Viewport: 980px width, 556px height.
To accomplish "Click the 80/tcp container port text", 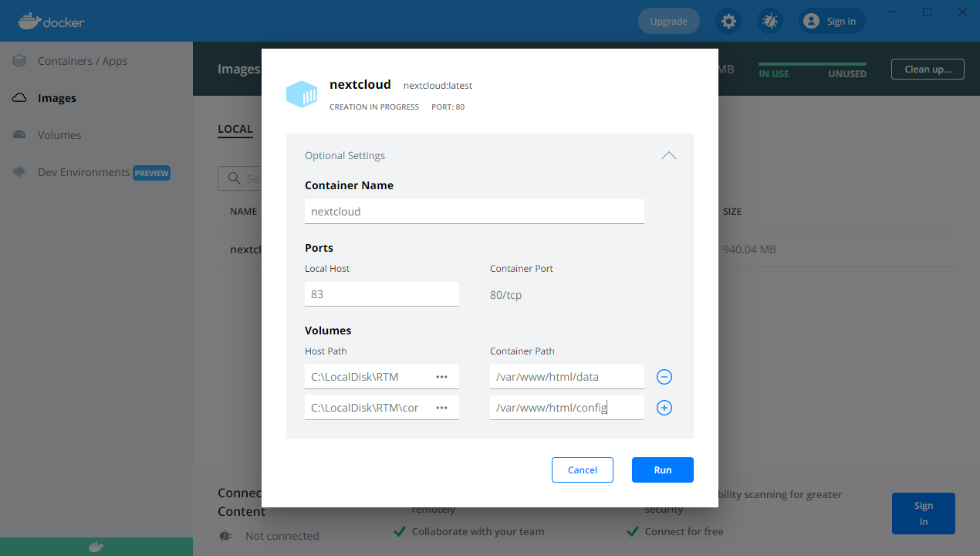I will pyautogui.click(x=505, y=294).
